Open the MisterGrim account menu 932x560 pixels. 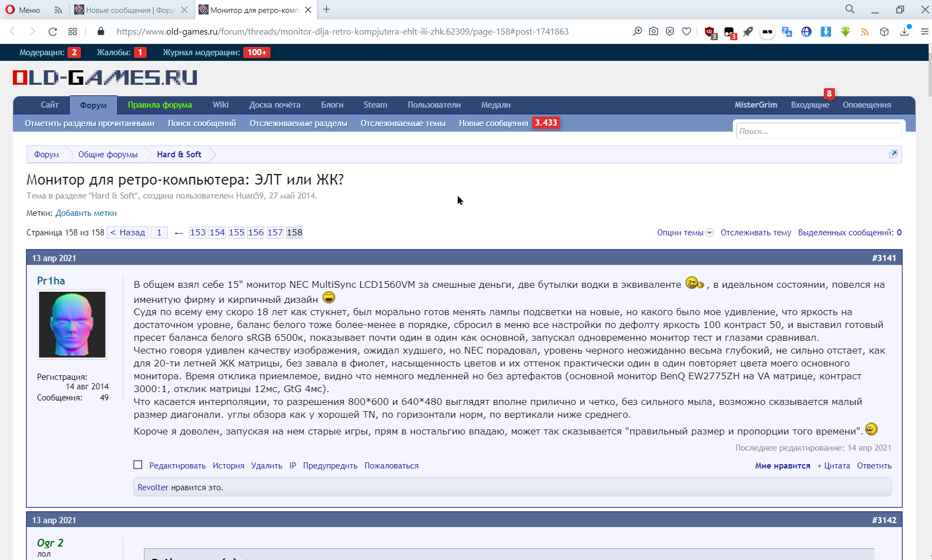coord(756,105)
